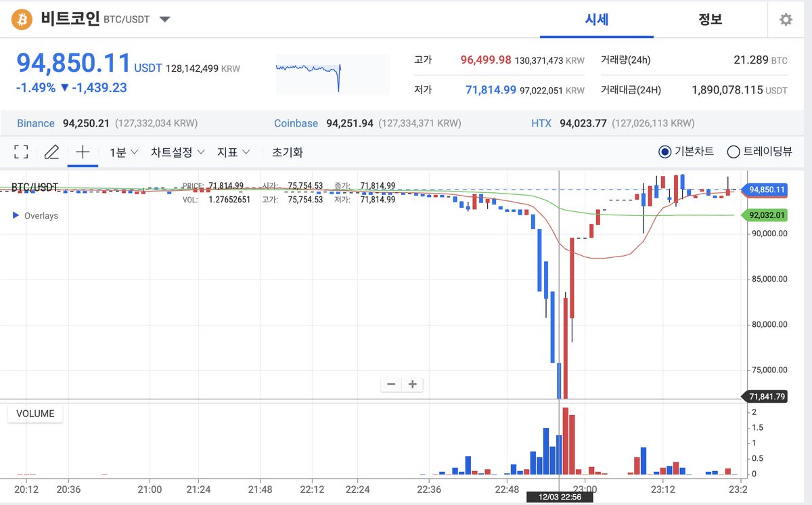The image size is (812, 505).
Task: Click the VOLUME panel label
Action: (35, 414)
